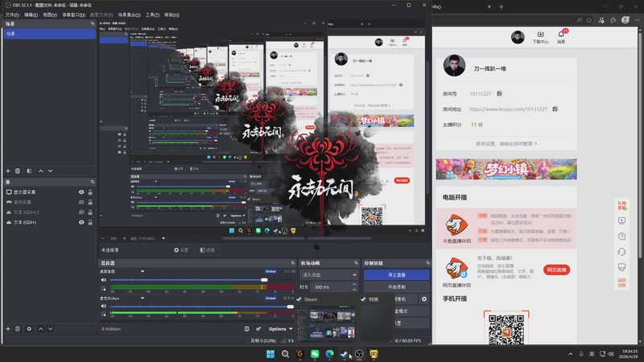
Task: Open source 设置 button under preview
Action: 181,250
